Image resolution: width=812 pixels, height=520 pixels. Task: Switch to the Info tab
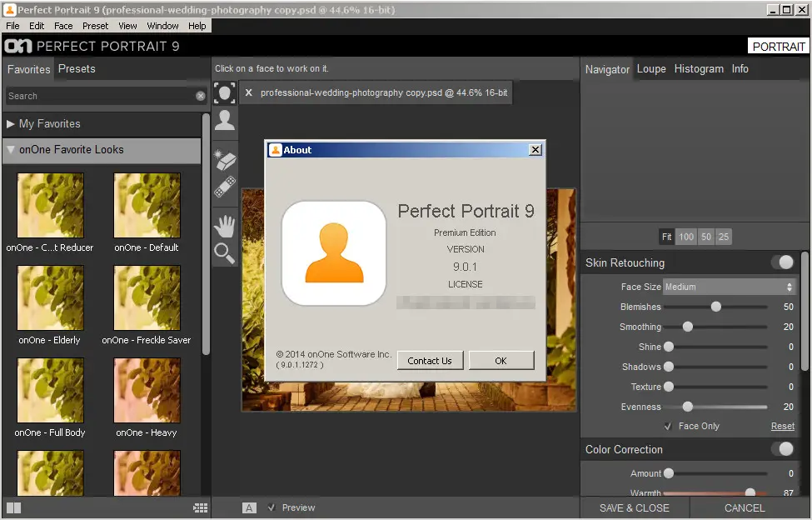point(740,69)
